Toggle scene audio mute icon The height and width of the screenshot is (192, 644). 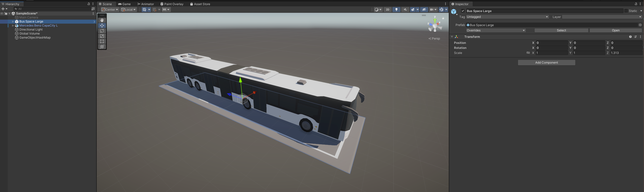point(405,10)
